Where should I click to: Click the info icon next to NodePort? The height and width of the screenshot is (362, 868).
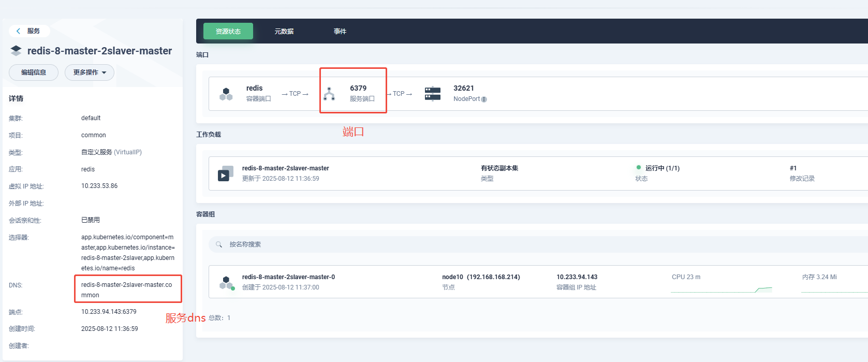coord(484,99)
